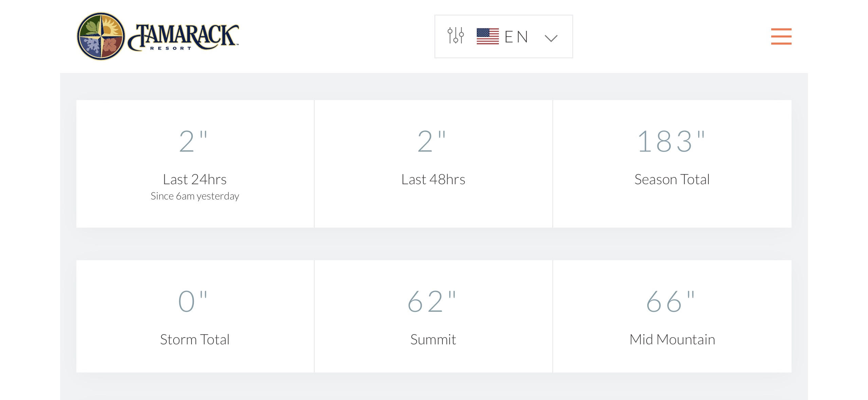Click the Tamarack Resort compass logo
Image resolution: width=868 pixels, height=400 pixels.
101,36
